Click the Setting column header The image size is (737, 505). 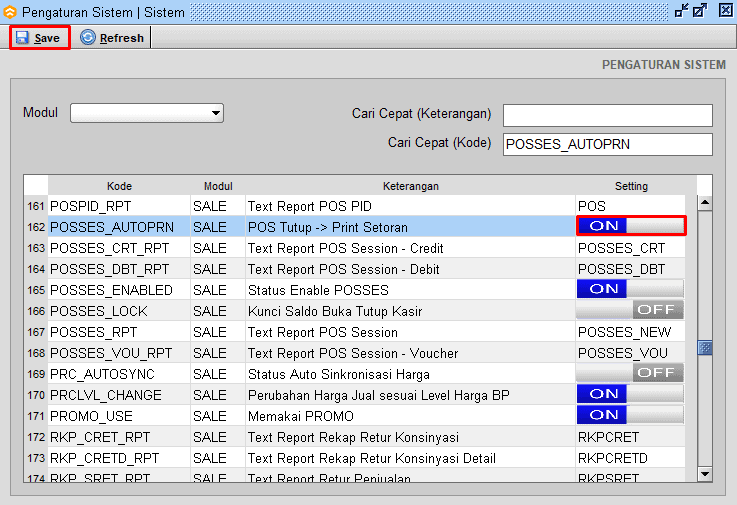[631, 186]
